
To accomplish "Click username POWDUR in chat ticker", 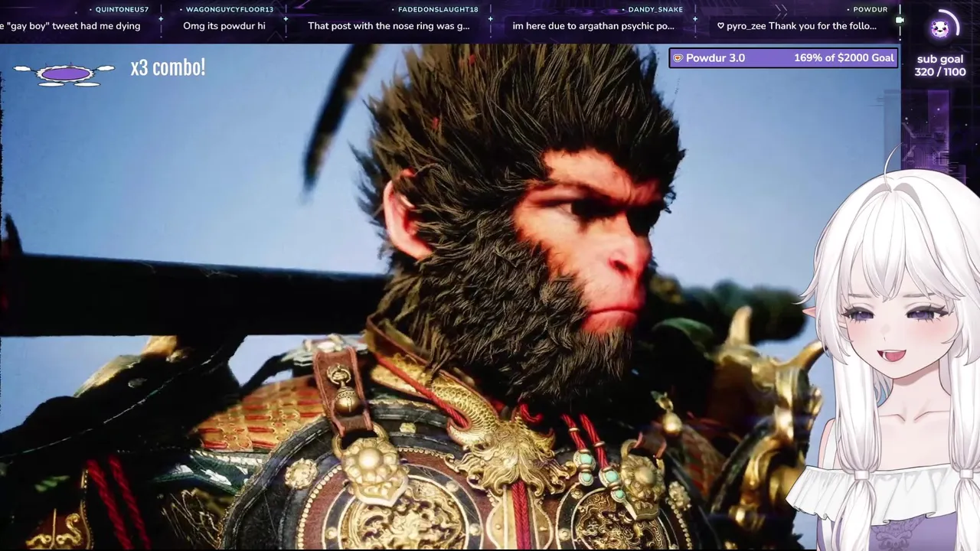I will [870, 9].
